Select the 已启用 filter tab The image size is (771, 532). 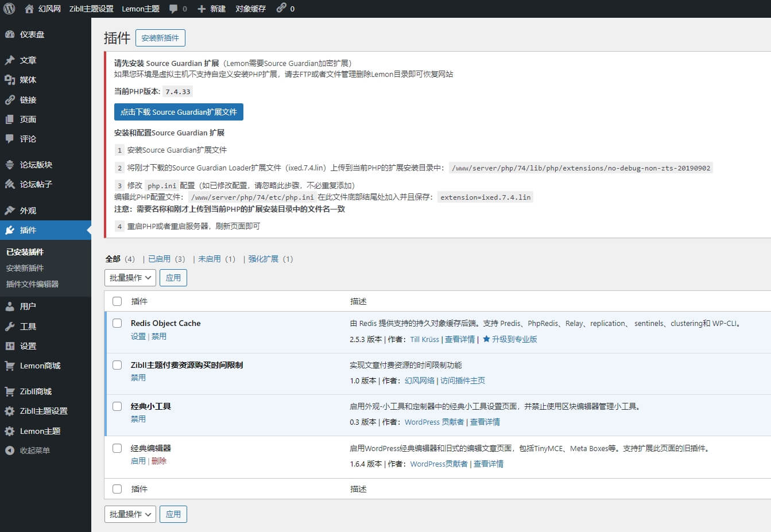(x=159, y=259)
